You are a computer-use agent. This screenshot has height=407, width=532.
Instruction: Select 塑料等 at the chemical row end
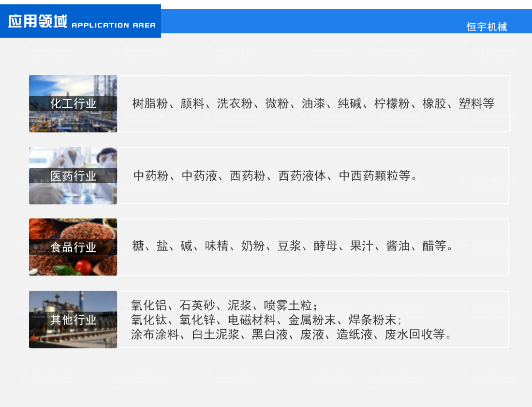coord(476,103)
